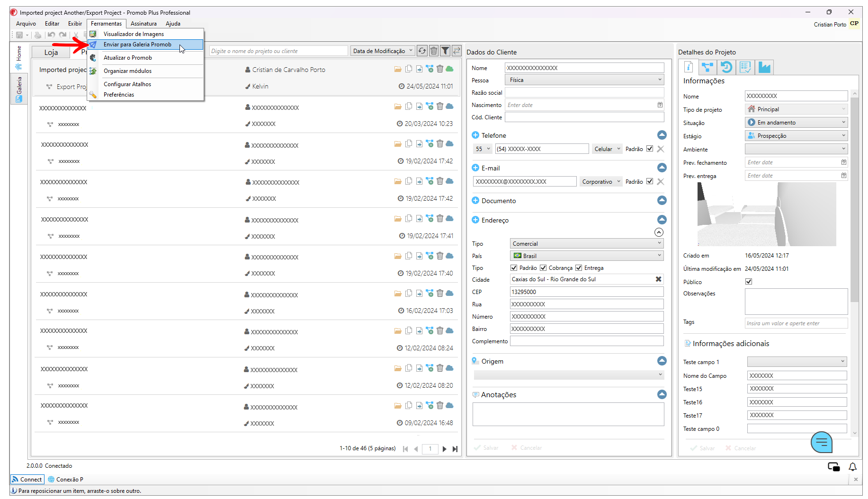Screen dimensions: 868x499
Task: Click the Detalhes do Projeto vertical scrollbar
Action: [x=854, y=199]
